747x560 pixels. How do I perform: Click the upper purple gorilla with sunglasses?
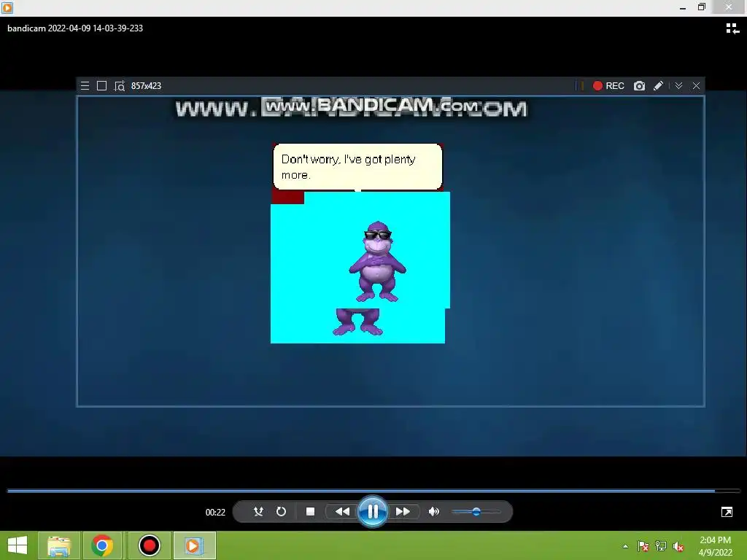click(377, 262)
